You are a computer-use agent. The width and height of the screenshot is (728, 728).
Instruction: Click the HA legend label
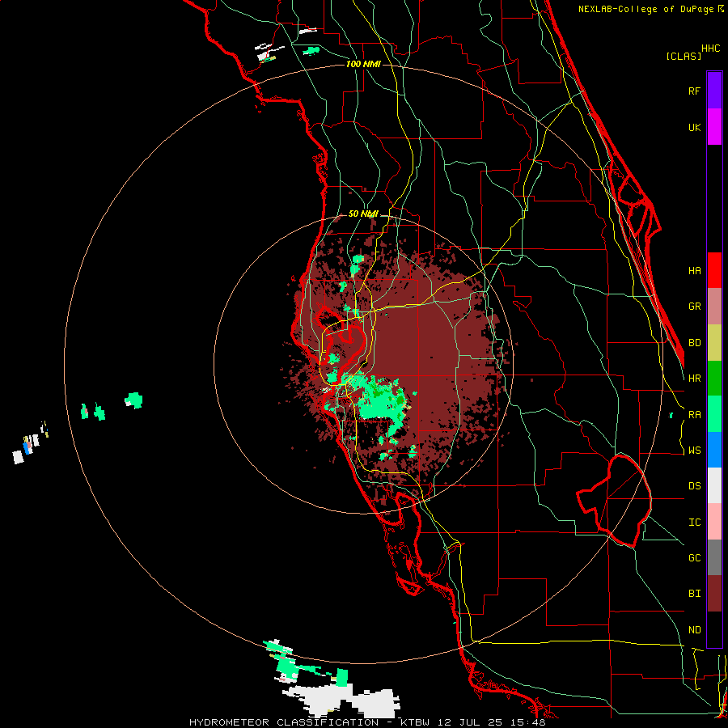[x=694, y=270]
